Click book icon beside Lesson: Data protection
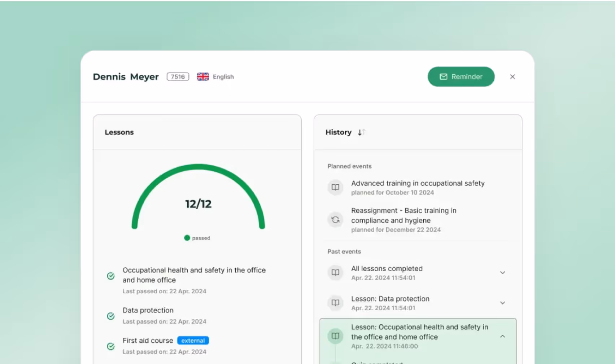This screenshot has height=364, width=615. [335, 303]
